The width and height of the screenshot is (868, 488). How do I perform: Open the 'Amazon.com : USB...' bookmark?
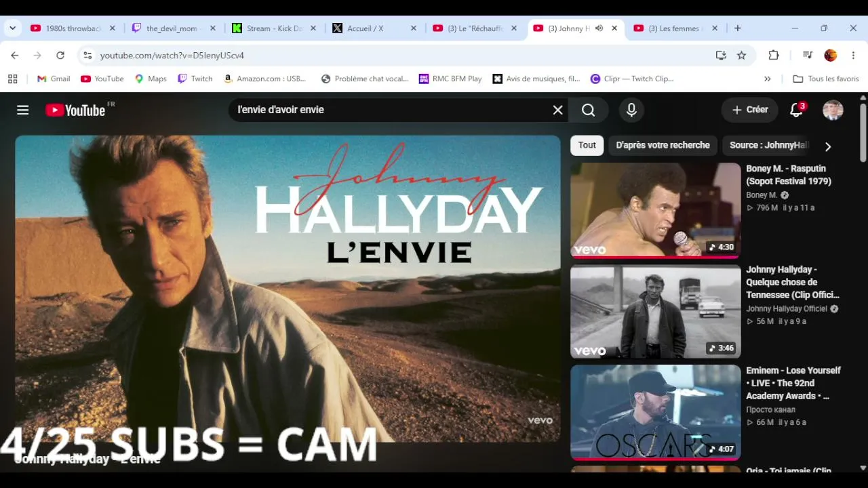[265, 79]
